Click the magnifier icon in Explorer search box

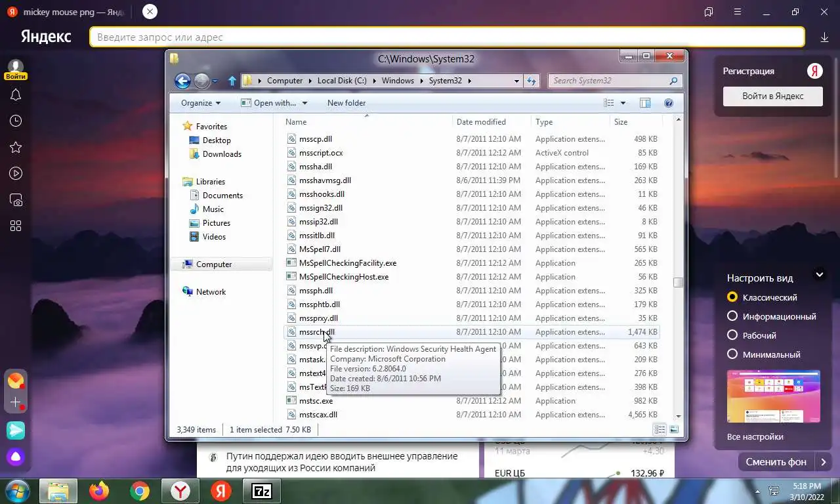pos(673,81)
